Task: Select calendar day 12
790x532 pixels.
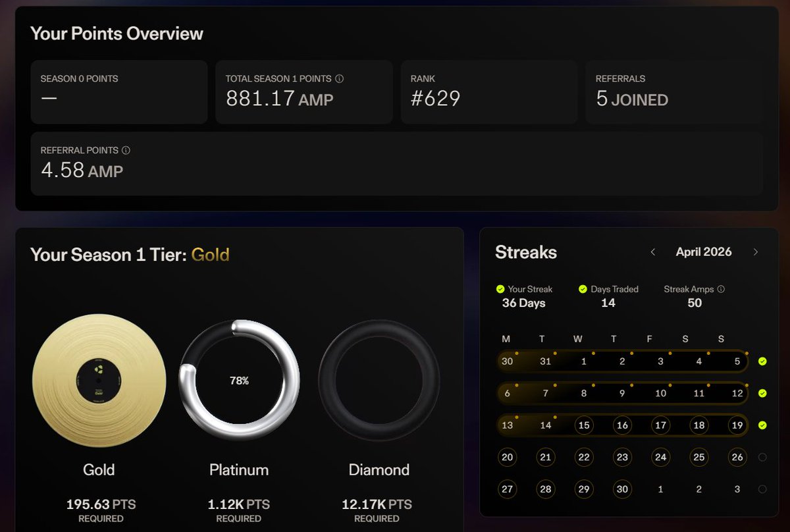Action: tap(737, 393)
